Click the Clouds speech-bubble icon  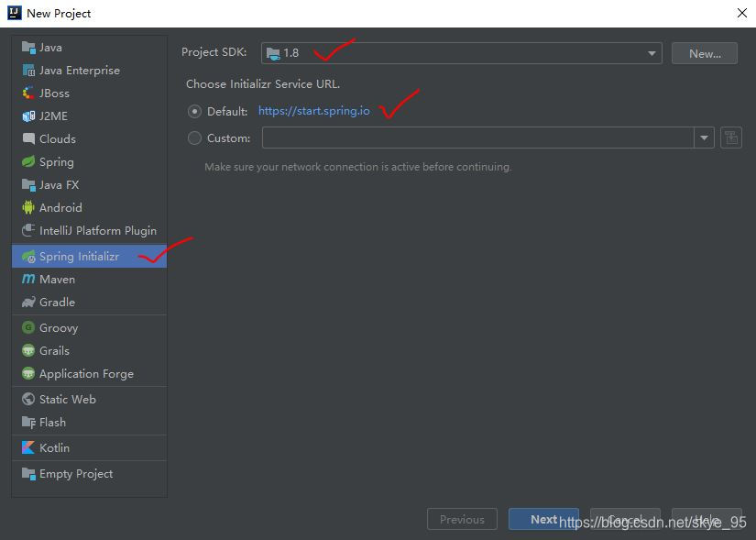pyautogui.click(x=28, y=139)
